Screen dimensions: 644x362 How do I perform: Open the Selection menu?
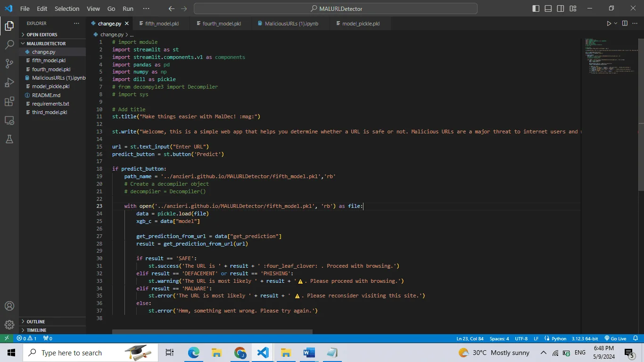[x=67, y=8]
